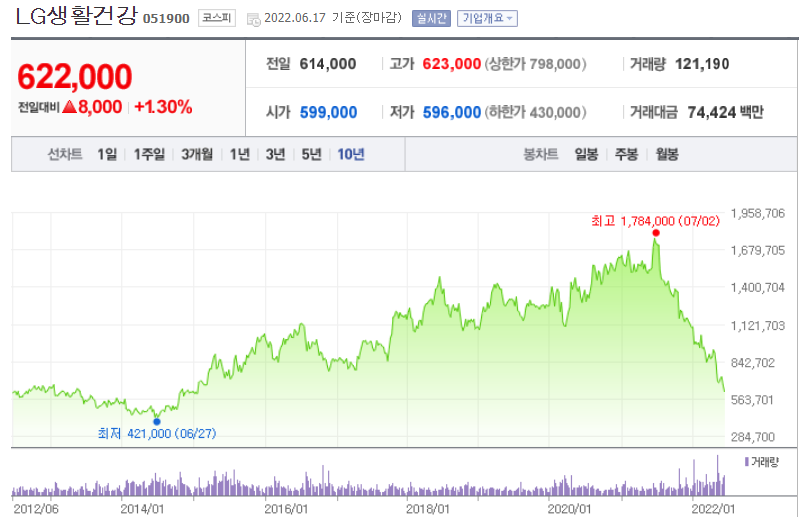This screenshot has width=799, height=517.
Task: Click the blue lowest price marker dot
Action: pos(156,421)
